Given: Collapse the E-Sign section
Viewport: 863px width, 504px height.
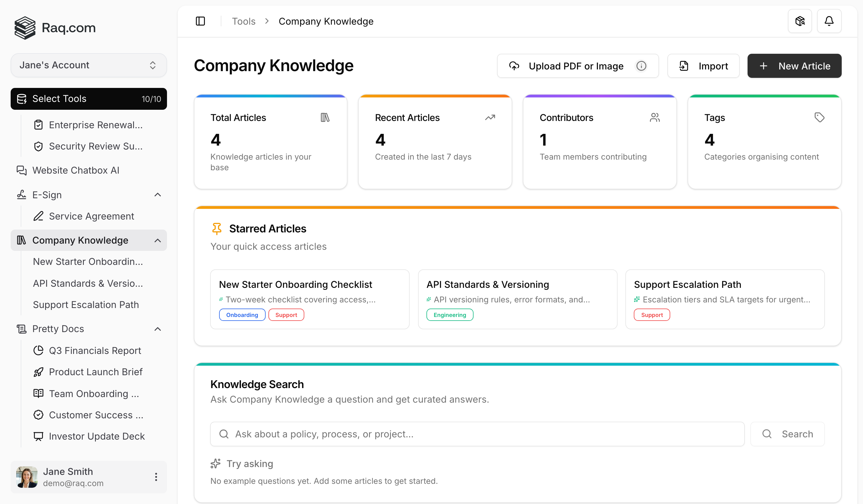Looking at the screenshot, I should click(x=157, y=194).
